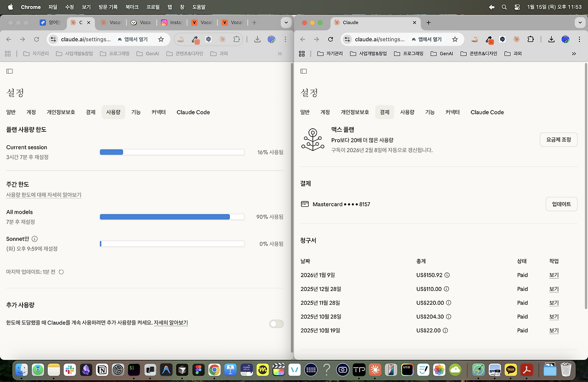Open the 북마크 menu in the macOS menu bar
Screen dimensions: 588x382
point(132,7)
